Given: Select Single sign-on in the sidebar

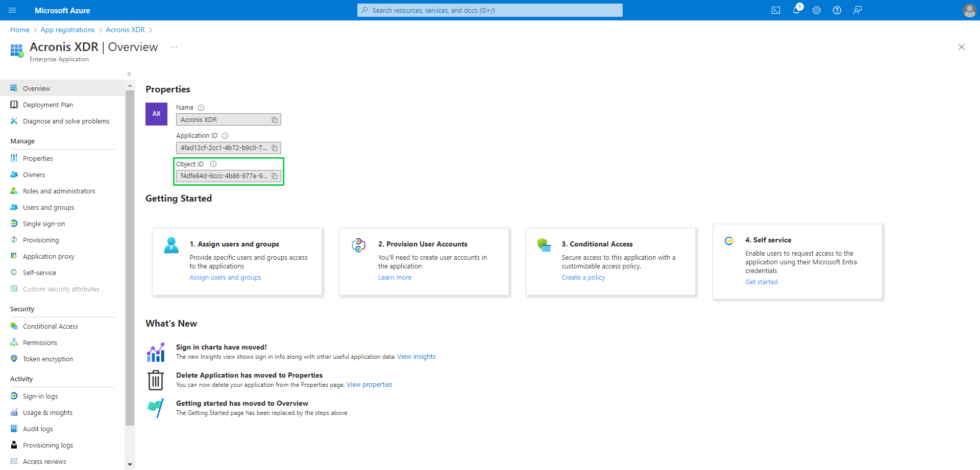Looking at the screenshot, I should pos(44,224).
